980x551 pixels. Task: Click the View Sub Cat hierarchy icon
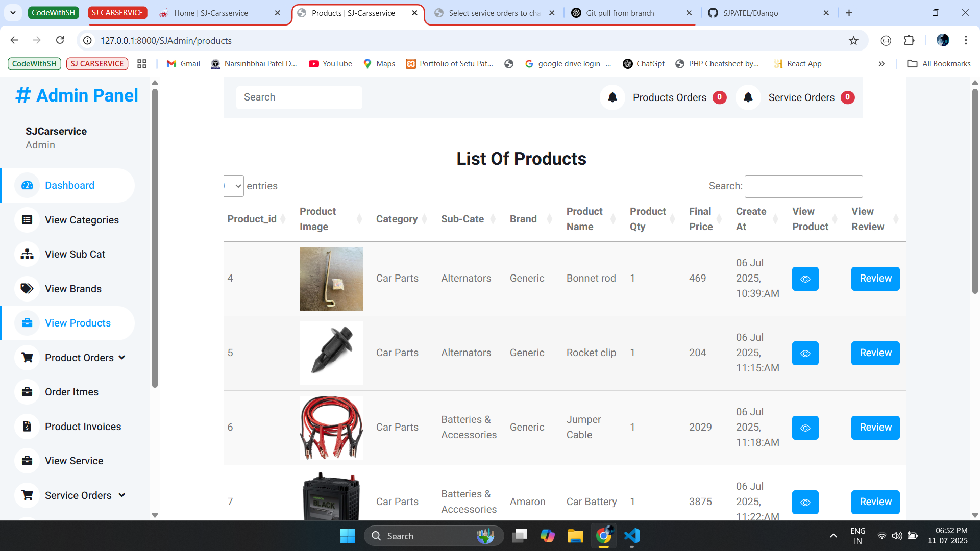pos(27,254)
